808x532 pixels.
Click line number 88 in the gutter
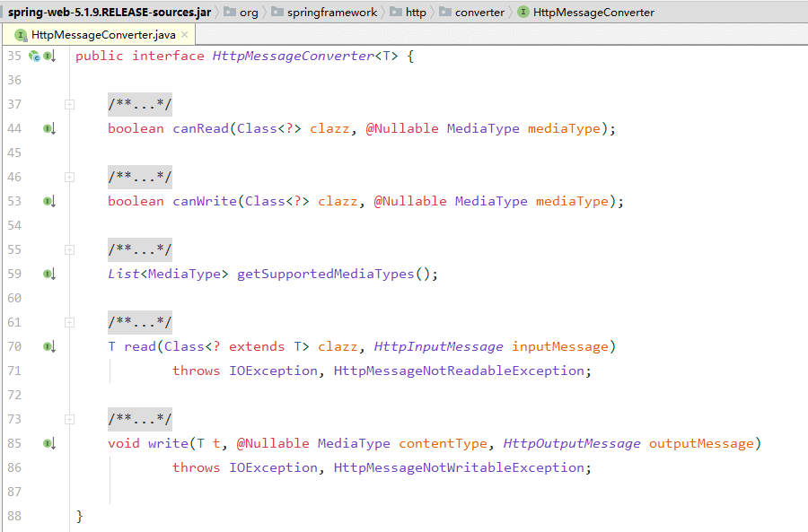pyautogui.click(x=13, y=516)
